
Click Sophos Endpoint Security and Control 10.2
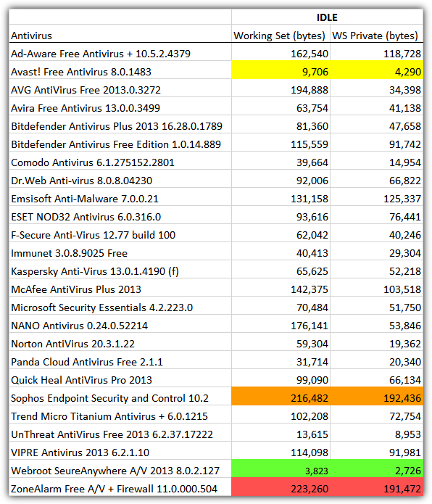point(110,398)
